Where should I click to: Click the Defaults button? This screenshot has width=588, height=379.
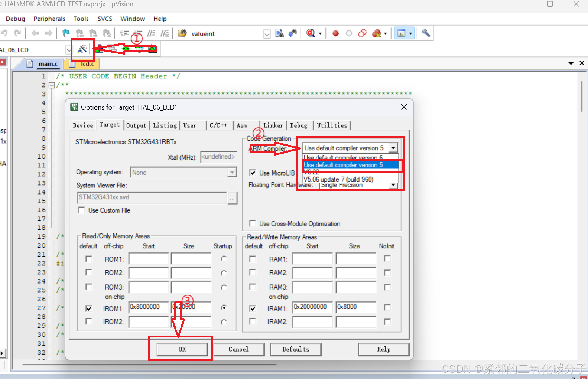point(296,349)
